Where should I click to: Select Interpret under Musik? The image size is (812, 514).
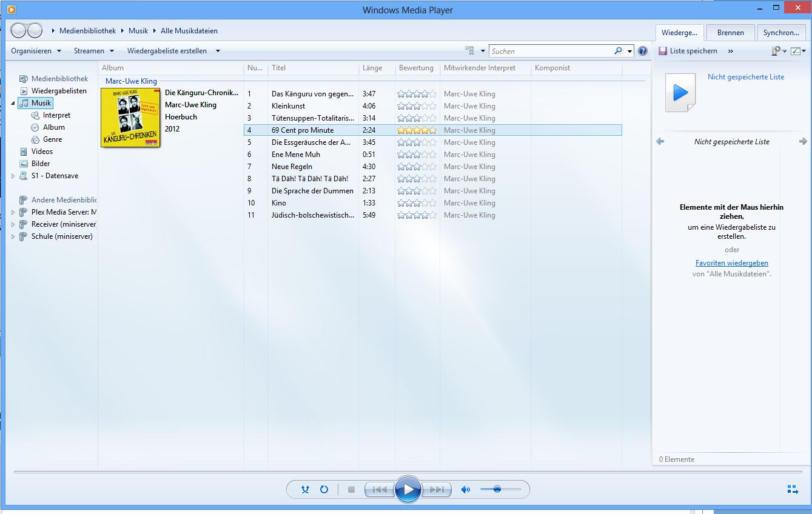(56, 115)
